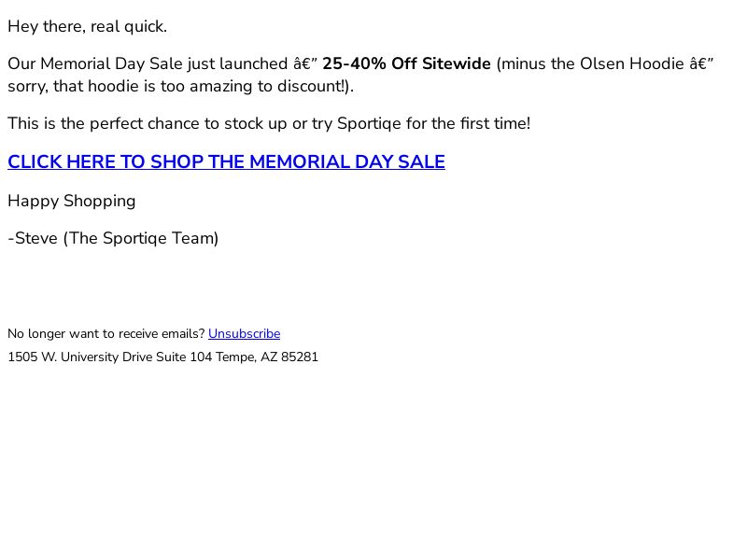Click the Unsubscribe link
The height and width of the screenshot is (560, 747).
244,333
